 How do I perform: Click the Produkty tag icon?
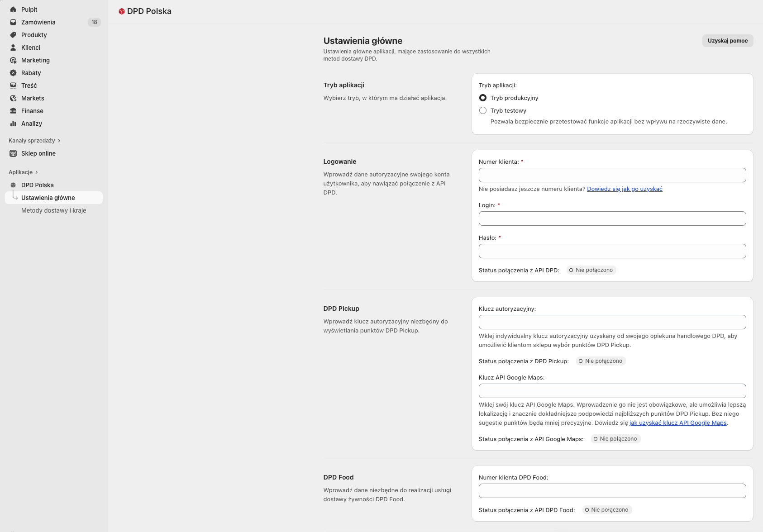pyautogui.click(x=13, y=35)
